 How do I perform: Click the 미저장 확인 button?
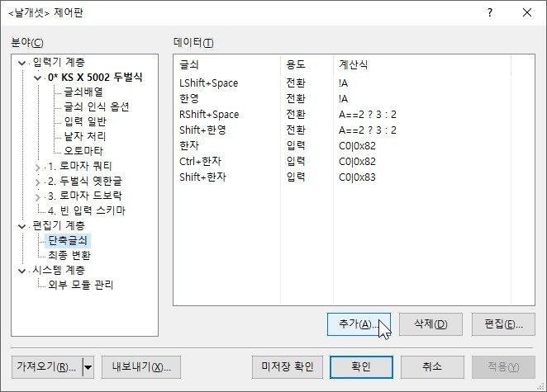click(x=288, y=367)
